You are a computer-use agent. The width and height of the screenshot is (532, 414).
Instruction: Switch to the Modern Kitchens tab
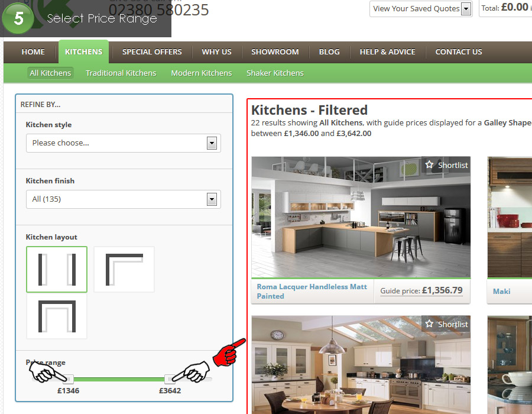(x=201, y=73)
